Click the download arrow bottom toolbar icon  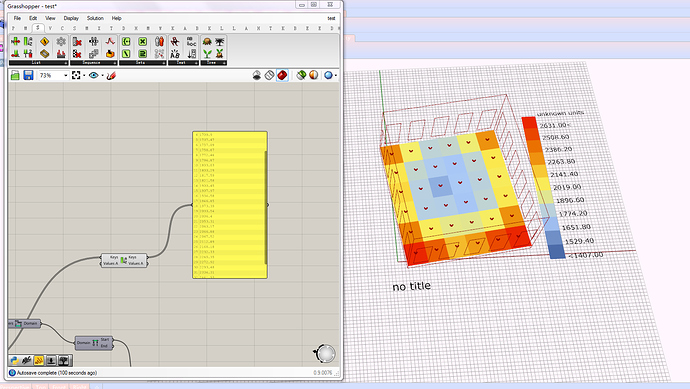pyautogui.click(x=51, y=361)
